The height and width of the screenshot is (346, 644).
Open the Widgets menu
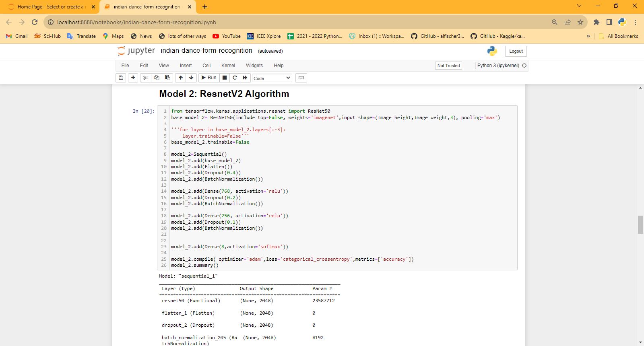pyautogui.click(x=254, y=66)
